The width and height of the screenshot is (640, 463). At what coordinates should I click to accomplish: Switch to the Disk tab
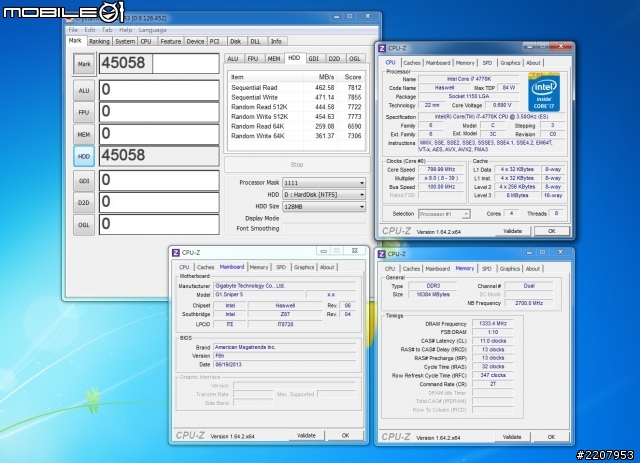236,41
